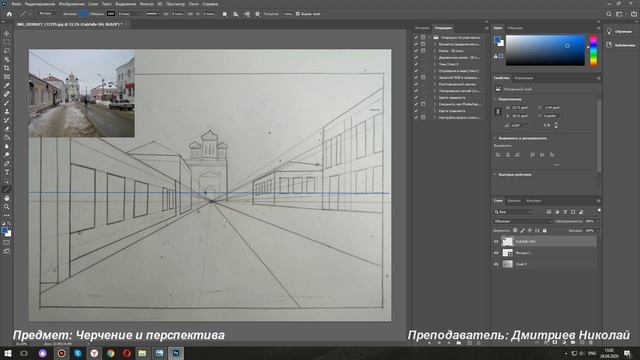
Task: Toggle dialog box for Рамка - 50 пикс. action
Action: point(423,51)
